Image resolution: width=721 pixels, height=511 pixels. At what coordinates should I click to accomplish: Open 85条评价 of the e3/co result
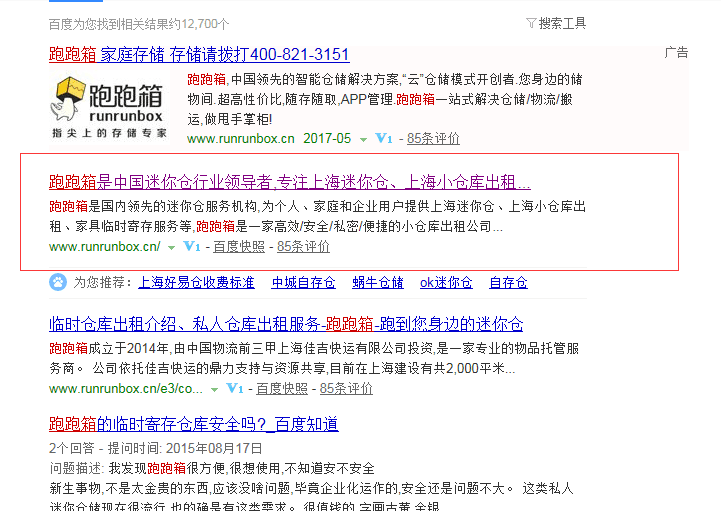(x=346, y=389)
